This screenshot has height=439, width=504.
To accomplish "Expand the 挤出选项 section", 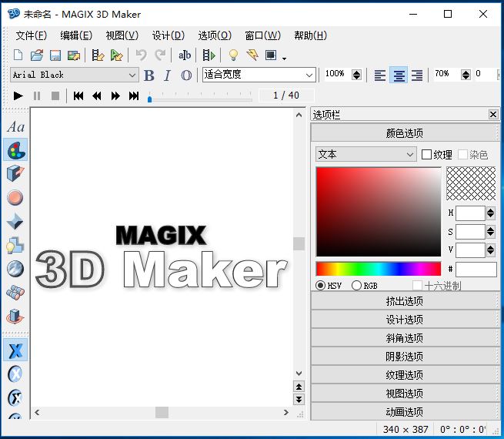I will tap(405, 301).
